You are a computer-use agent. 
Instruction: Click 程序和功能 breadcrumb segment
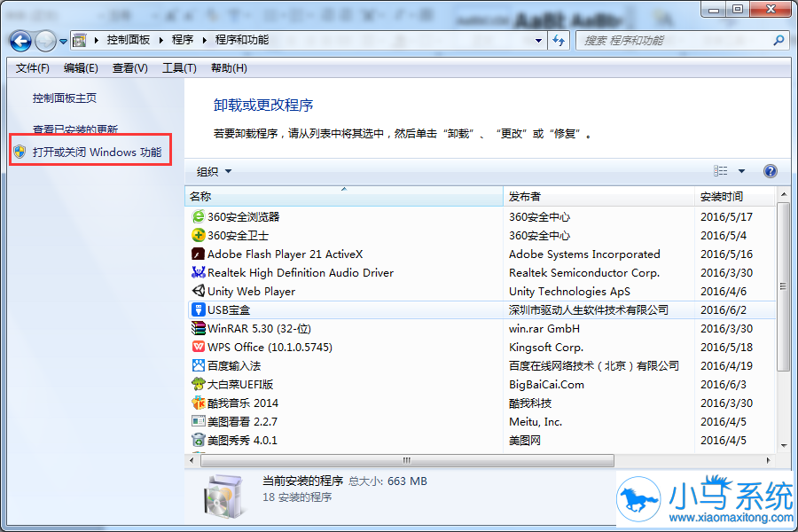pos(242,40)
